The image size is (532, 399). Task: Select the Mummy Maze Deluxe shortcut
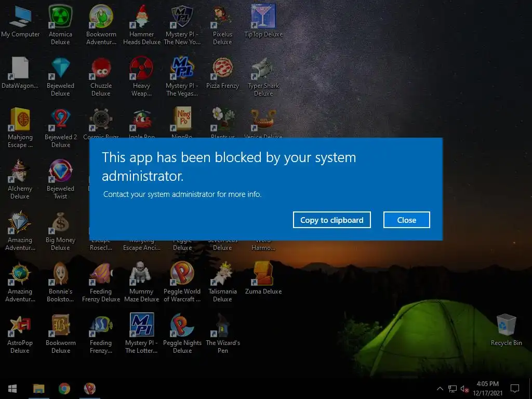[x=142, y=282]
